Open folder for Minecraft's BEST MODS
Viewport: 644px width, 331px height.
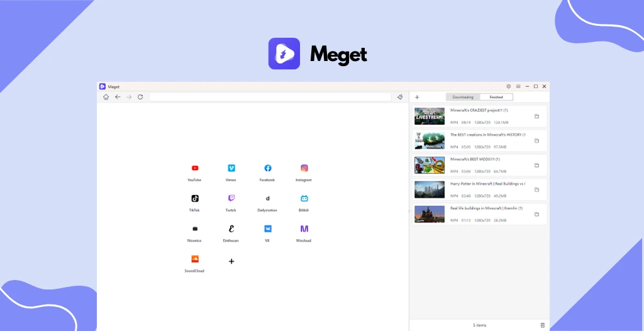point(536,165)
